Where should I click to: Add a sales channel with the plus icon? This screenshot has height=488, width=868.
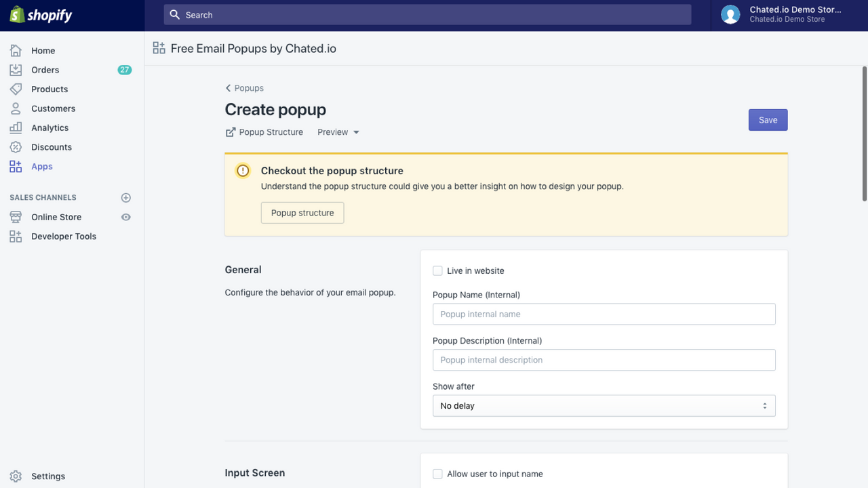coord(125,197)
